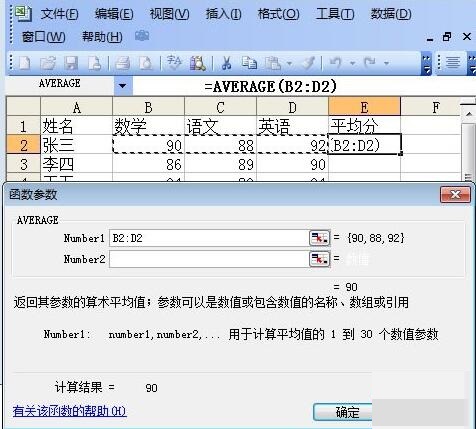The width and height of the screenshot is (476, 429).
Task: Select row 1 header
Action: click(x=23, y=126)
